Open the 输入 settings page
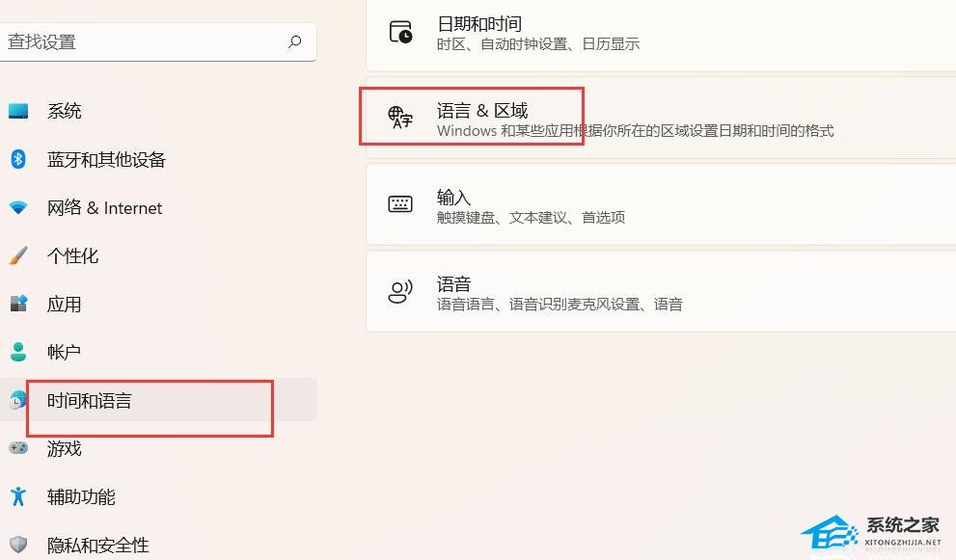The width and height of the screenshot is (956, 560). tap(661, 204)
